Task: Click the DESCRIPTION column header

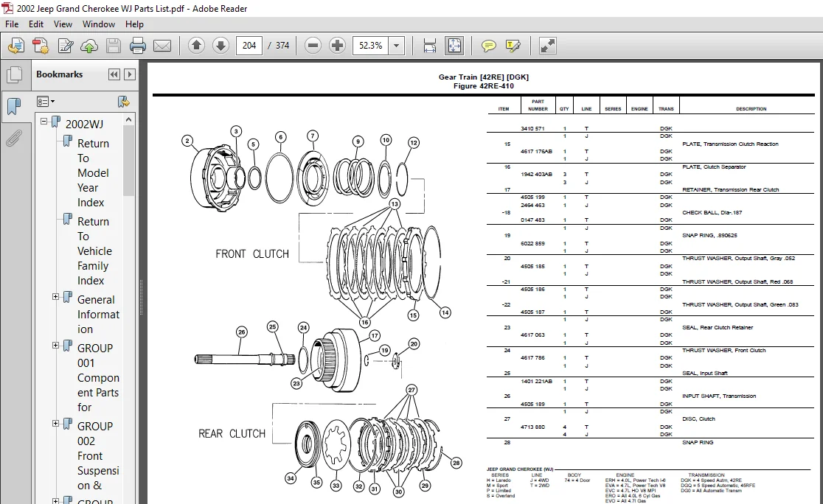Action: pyautogui.click(x=751, y=109)
